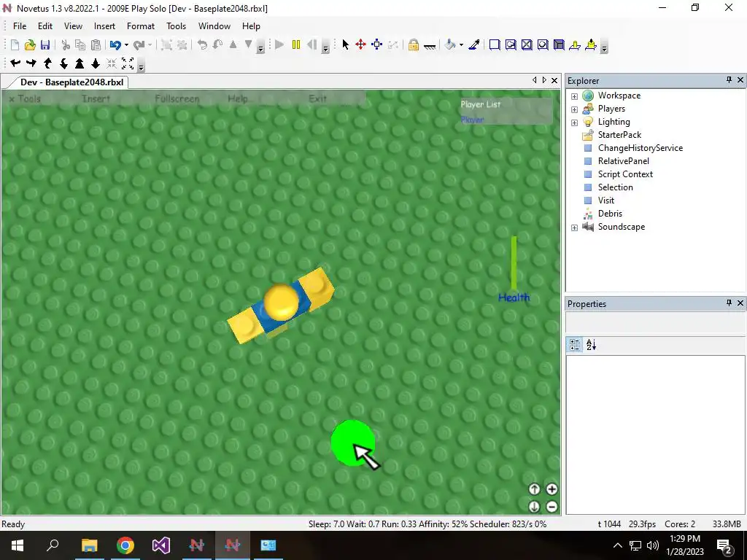Expand the Workspace node in Explorer

click(x=575, y=96)
